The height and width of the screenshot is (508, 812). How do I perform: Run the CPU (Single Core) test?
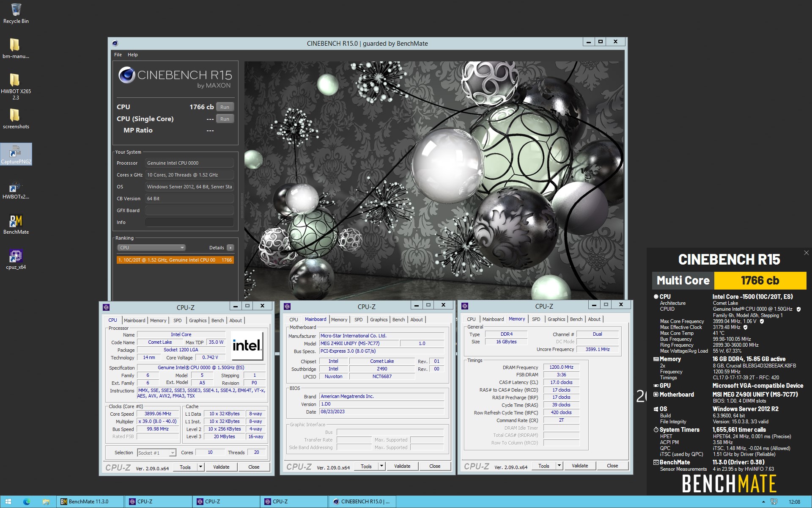(225, 119)
